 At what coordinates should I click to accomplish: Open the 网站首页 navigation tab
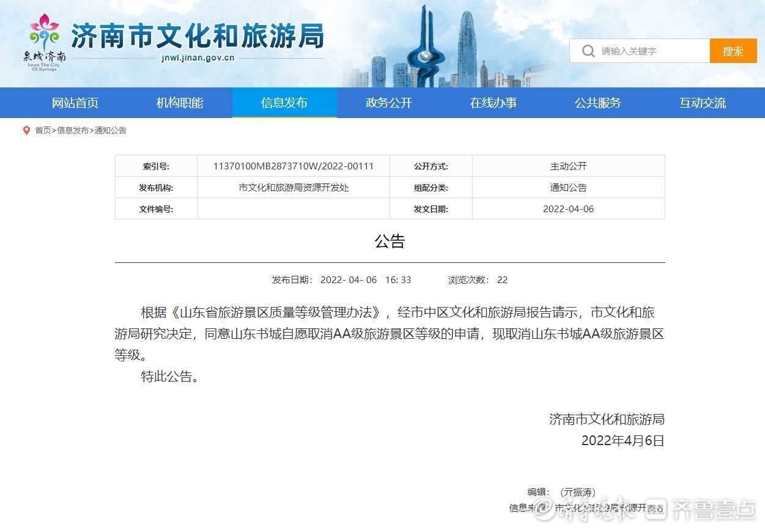[75, 103]
